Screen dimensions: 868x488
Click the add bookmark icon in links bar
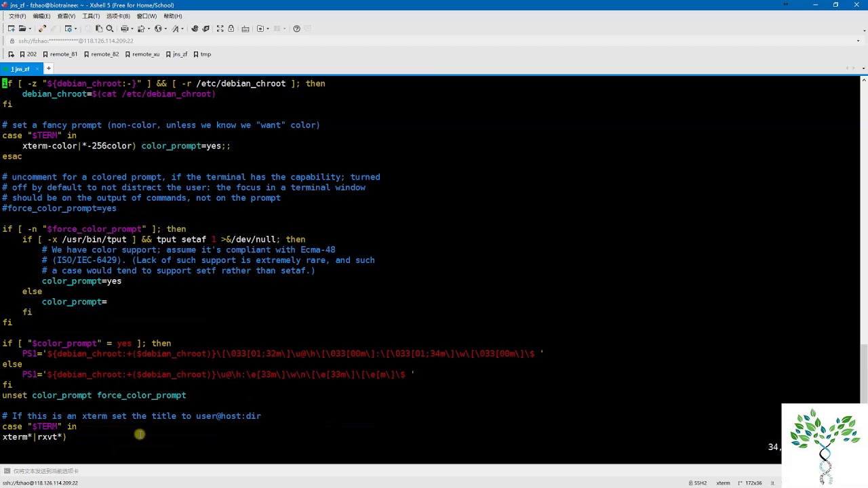(x=11, y=54)
